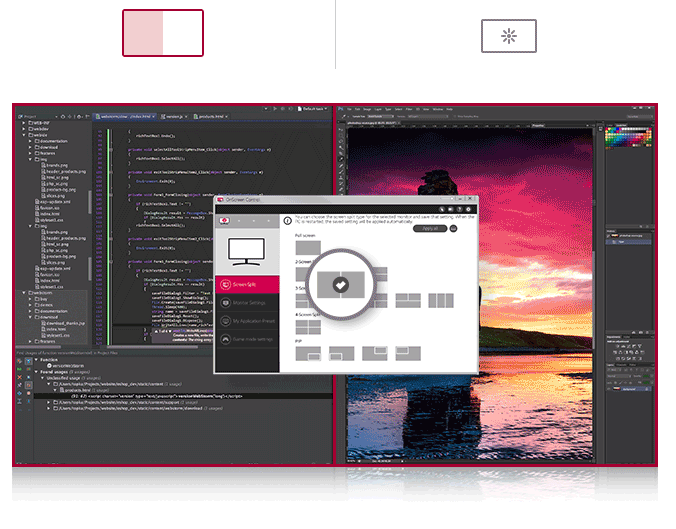Open Monitor Settings in OnScreen Control sidebar
This screenshot has width=676, height=529.
click(247, 303)
